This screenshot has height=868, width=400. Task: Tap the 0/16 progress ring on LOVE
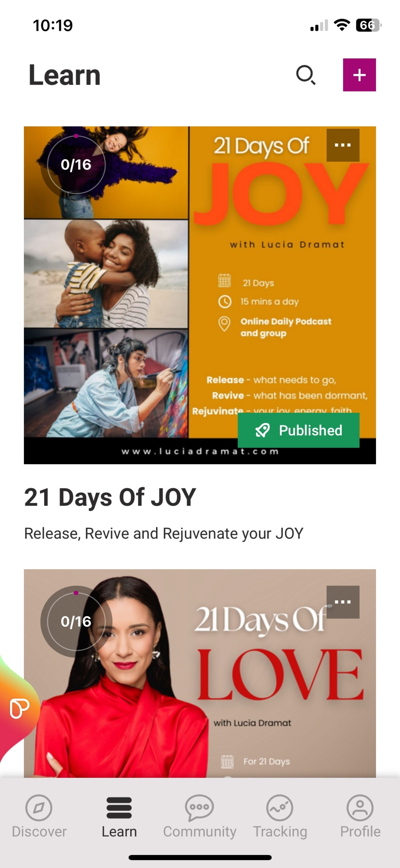76,621
